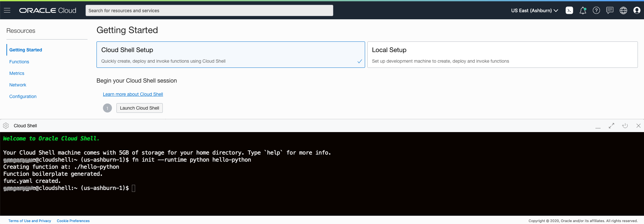Follow the Learn more about Cloud Shell link
The height and width of the screenshot is (224, 644).
(133, 94)
